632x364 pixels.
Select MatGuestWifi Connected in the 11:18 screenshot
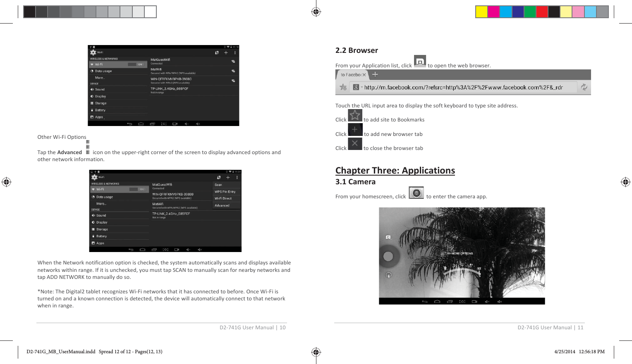[x=193, y=61]
